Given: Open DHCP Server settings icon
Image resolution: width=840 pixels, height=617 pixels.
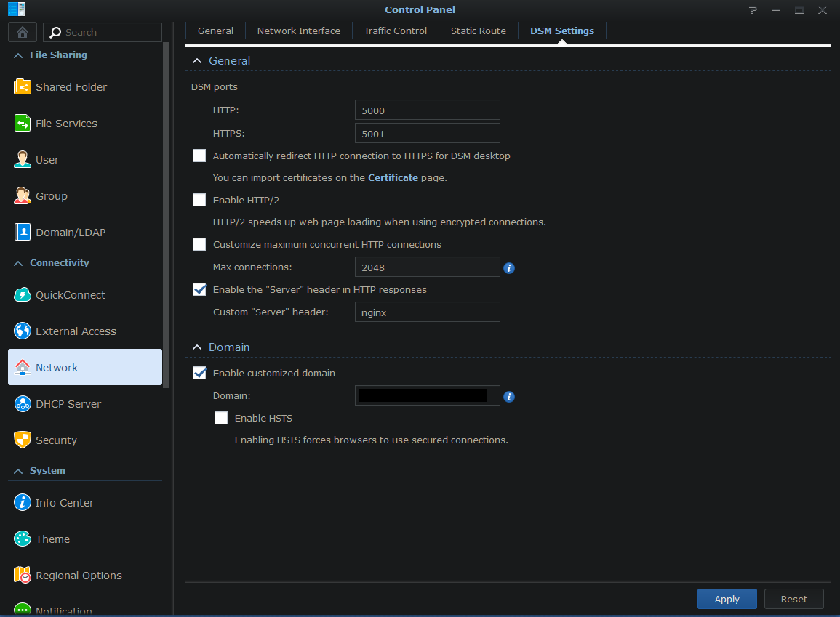Looking at the screenshot, I should pos(23,404).
